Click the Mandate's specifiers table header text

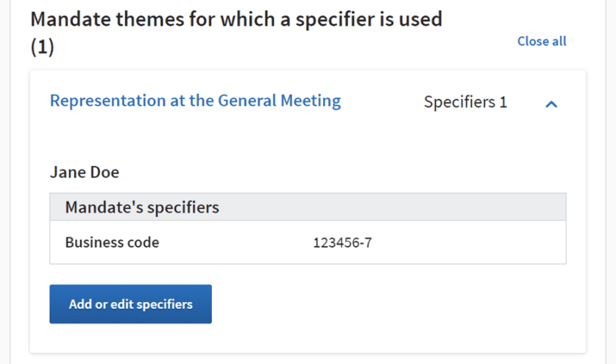[x=142, y=207]
